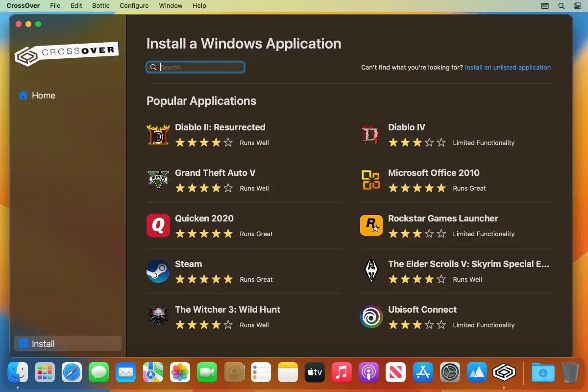Viewport: 588px width, 392px height.
Task: Open App Store from the Dock
Action: [x=422, y=373]
